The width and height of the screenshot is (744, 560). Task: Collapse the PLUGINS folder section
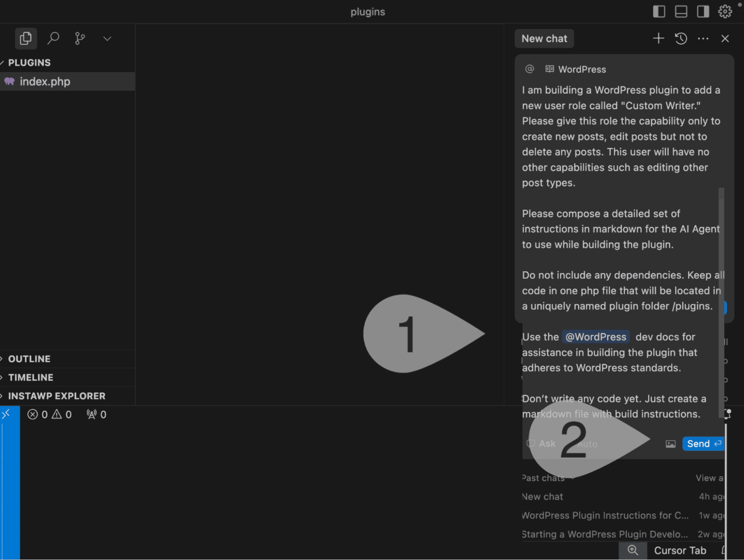[x=30, y=62]
